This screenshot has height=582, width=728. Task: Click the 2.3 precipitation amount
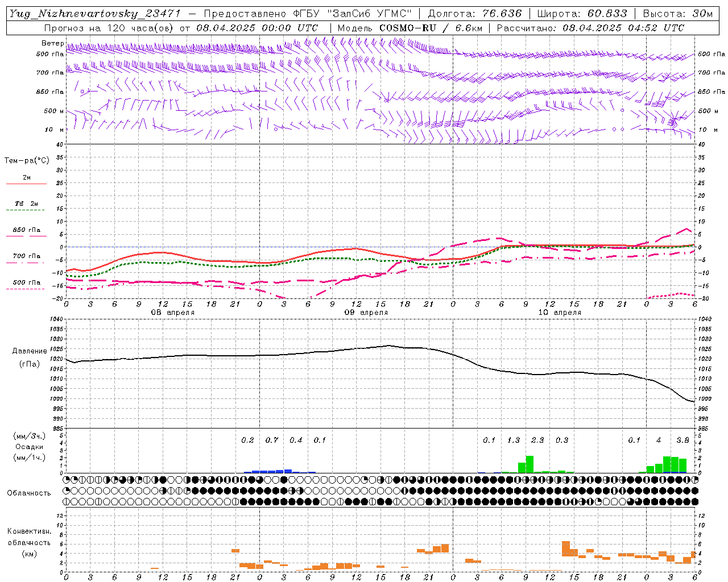[x=537, y=440]
